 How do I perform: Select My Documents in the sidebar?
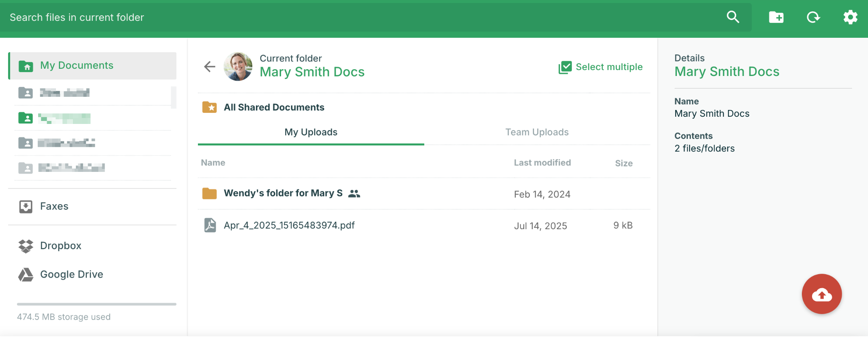76,65
